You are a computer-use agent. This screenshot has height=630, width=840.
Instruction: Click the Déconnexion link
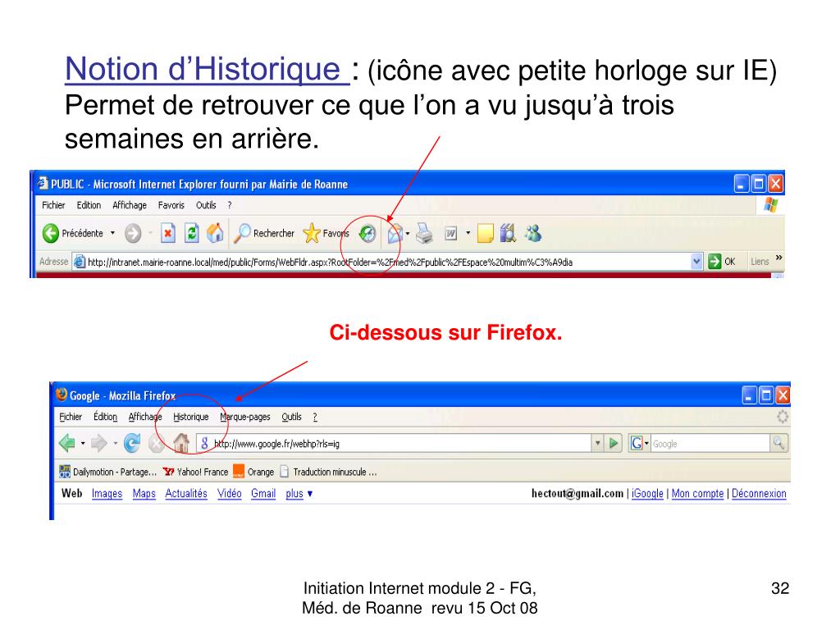(759, 493)
